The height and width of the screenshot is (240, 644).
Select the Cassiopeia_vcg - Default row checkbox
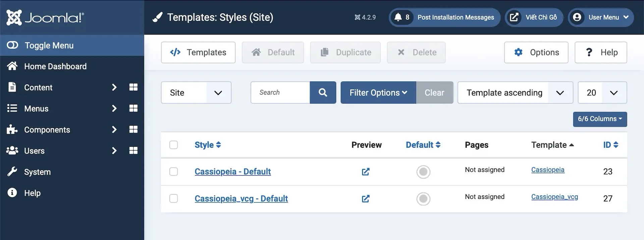click(173, 198)
